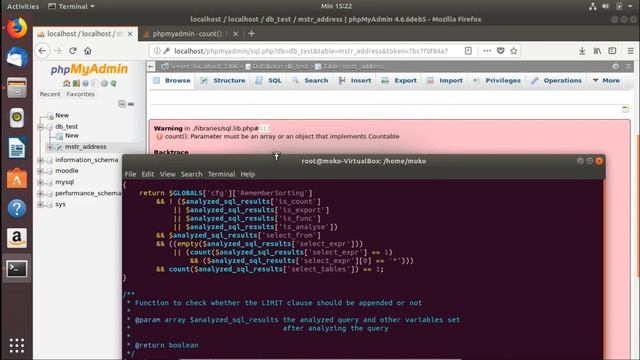Click hide navigation panel arrow in breadcrumb bar
The height and width of the screenshot is (360, 640).
pos(151,66)
